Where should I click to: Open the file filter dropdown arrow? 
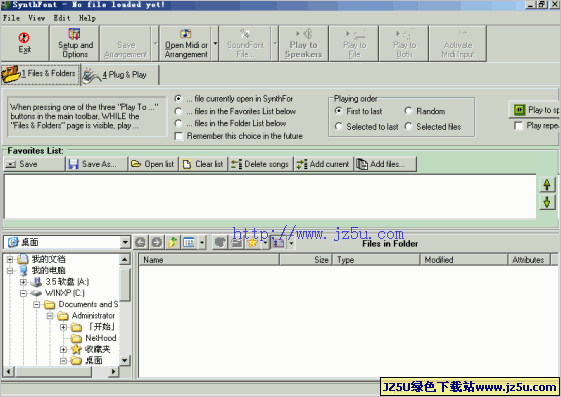click(x=291, y=242)
